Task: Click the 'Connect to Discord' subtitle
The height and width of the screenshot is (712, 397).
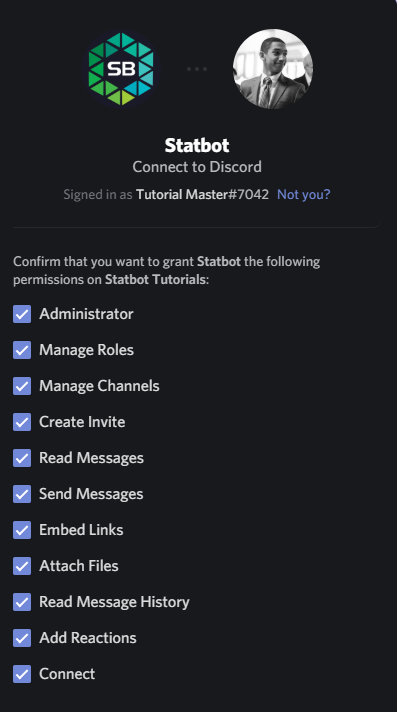Action: click(x=197, y=167)
